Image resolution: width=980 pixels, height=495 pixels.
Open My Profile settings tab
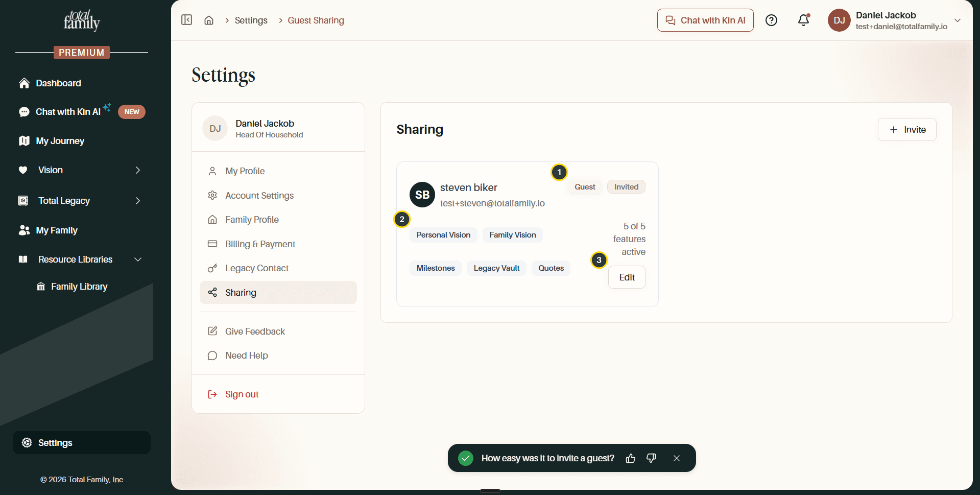point(278,171)
